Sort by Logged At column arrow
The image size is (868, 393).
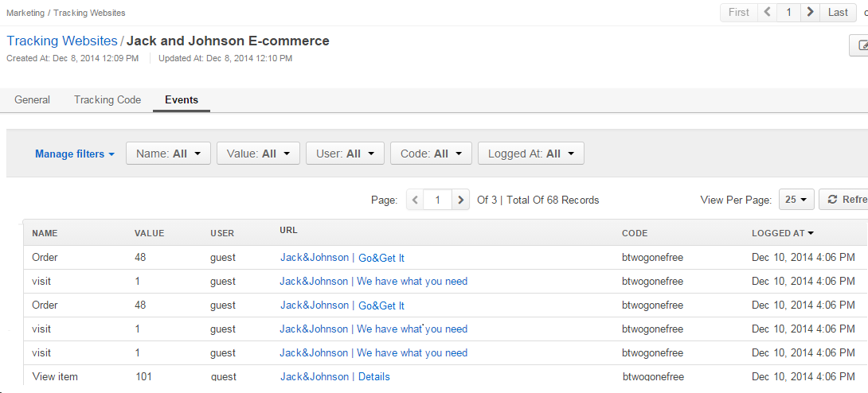(811, 233)
